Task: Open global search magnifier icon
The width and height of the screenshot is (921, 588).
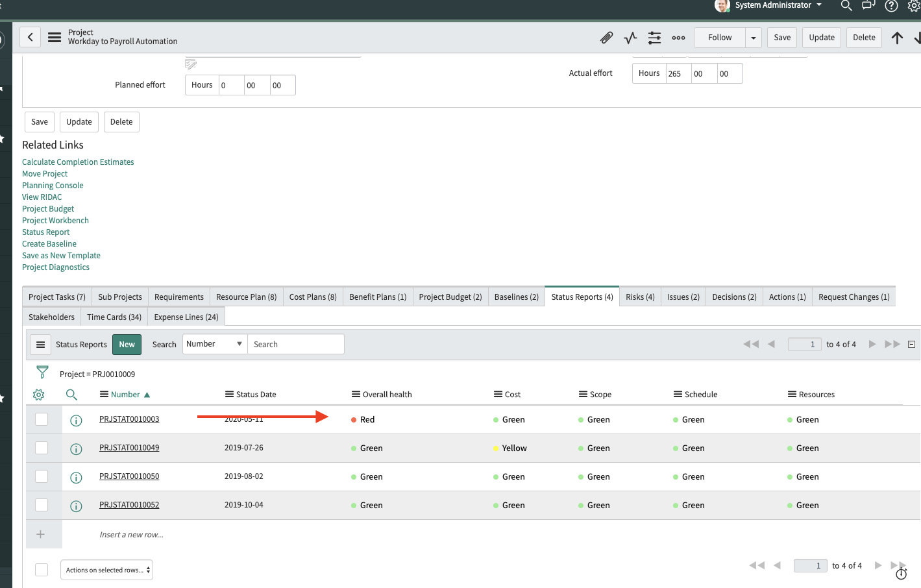Action: coord(846,6)
